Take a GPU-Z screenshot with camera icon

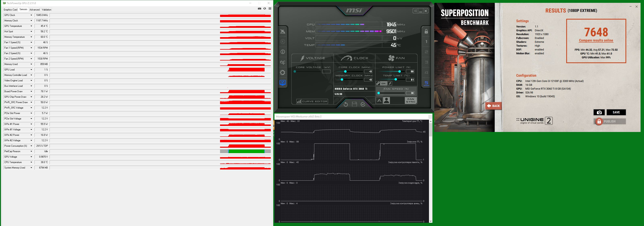pyautogui.click(x=259, y=8)
